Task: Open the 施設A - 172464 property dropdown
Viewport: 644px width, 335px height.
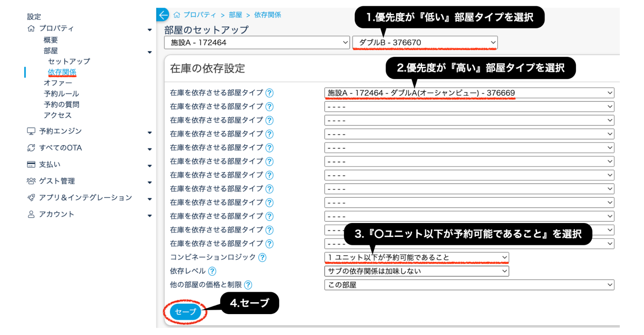Action: [256, 42]
